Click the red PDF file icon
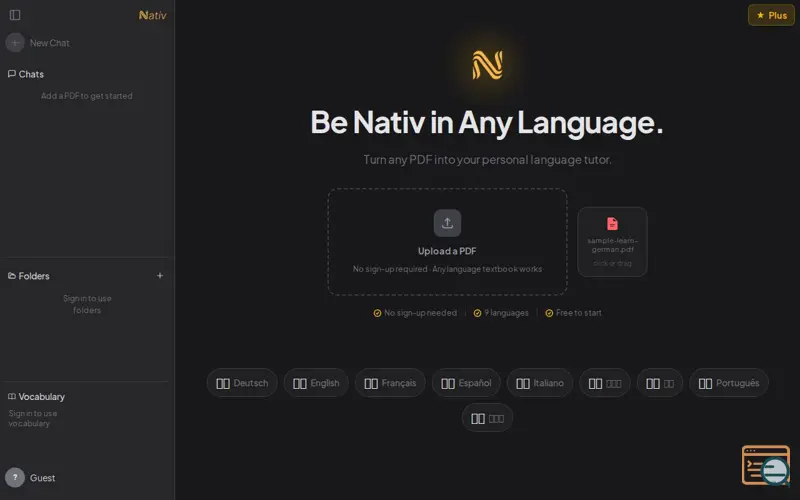The image size is (800, 500). point(612,223)
